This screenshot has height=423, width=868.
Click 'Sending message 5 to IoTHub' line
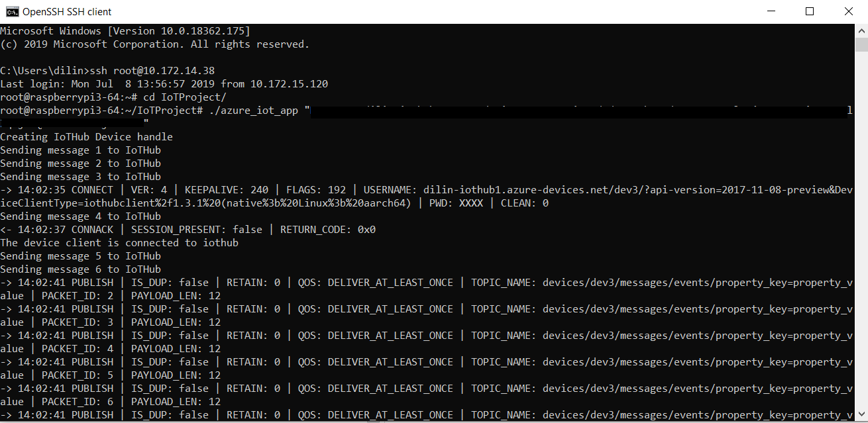(80, 256)
